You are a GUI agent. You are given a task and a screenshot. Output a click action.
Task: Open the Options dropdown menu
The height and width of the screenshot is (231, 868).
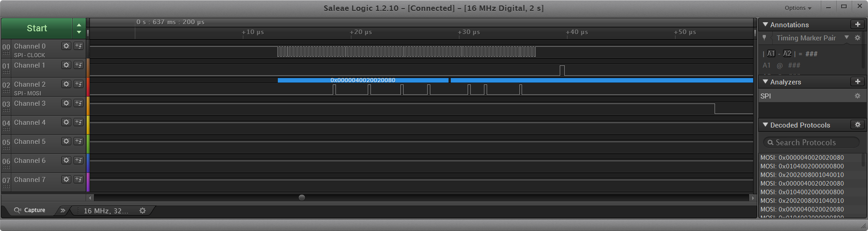tap(798, 8)
